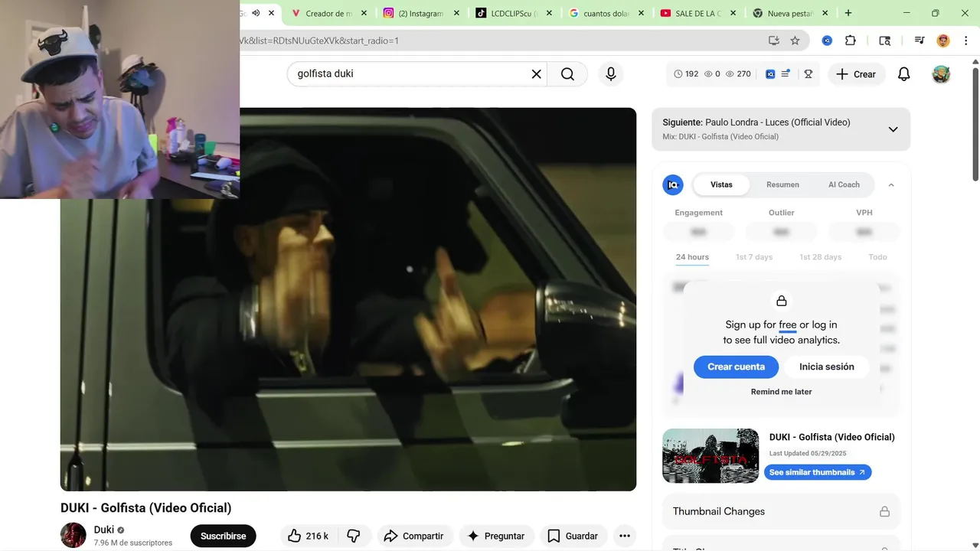Click the Duki channel name
The height and width of the screenshot is (551, 980).
103,530
